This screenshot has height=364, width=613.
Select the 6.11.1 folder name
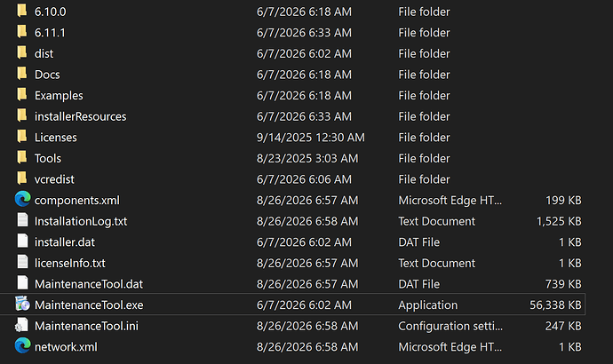[x=50, y=33]
